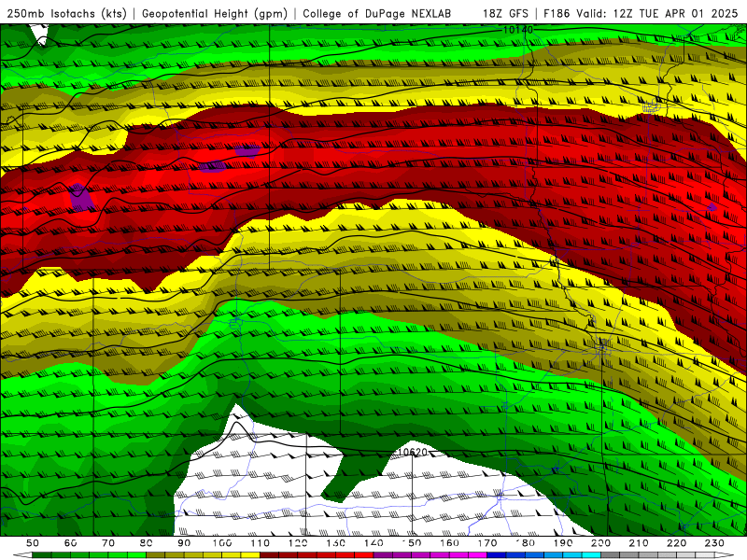The height and width of the screenshot is (560, 747).
Task: Click the '10140' height contour label
Action: (x=518, y=30)
